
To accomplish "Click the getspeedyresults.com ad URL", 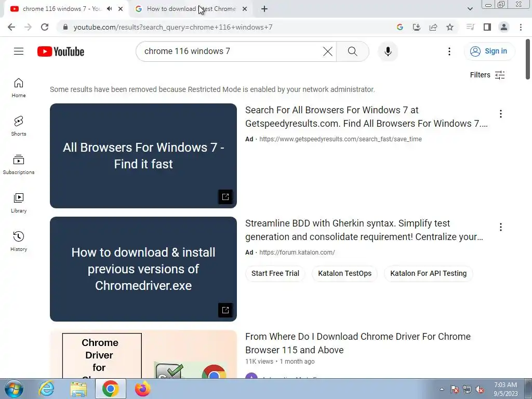I will click(340, 139).
